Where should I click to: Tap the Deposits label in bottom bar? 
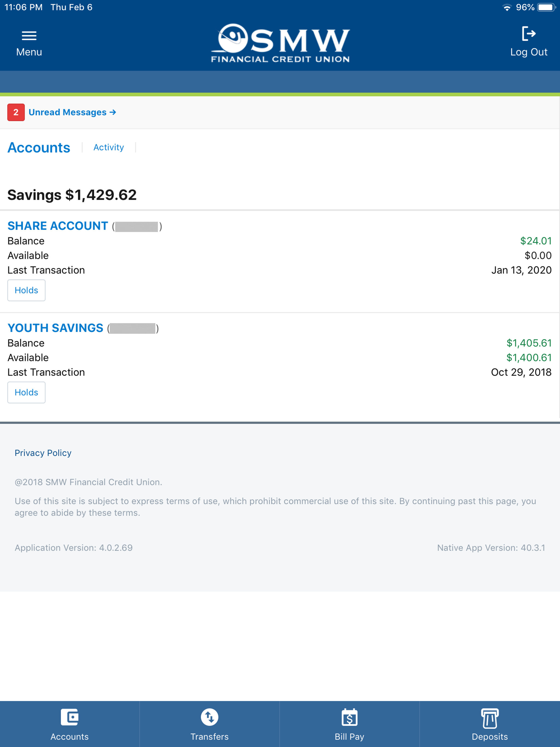coord(490,737)
